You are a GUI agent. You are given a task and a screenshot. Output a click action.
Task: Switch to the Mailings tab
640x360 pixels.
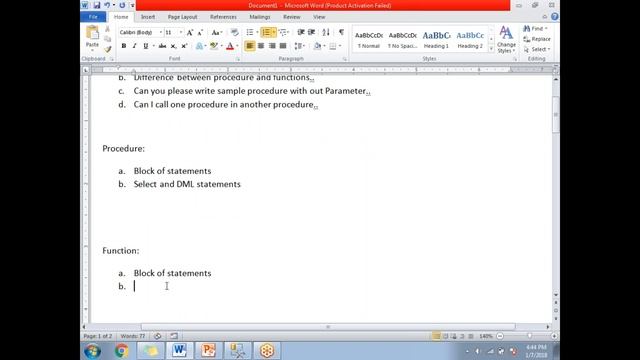tap(260, 17)
